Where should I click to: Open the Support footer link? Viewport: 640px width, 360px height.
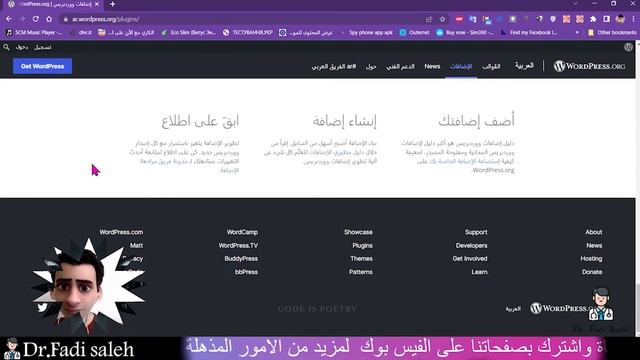(x=476, y=232)
